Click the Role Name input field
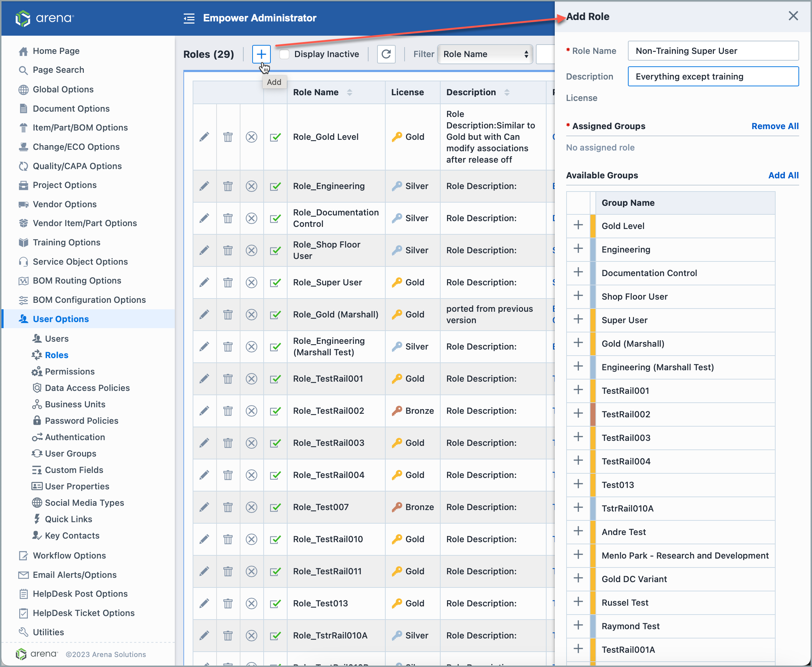812x667 pixels. click(x=713, y=51)
